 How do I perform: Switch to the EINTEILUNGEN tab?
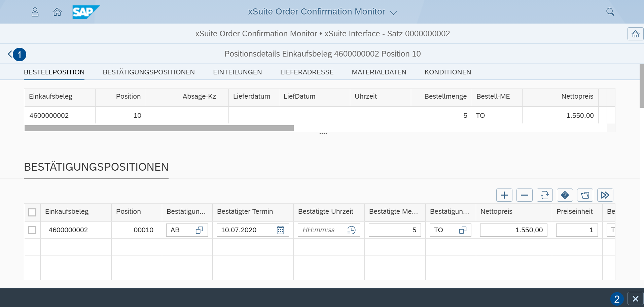click(x=238, y=72)
